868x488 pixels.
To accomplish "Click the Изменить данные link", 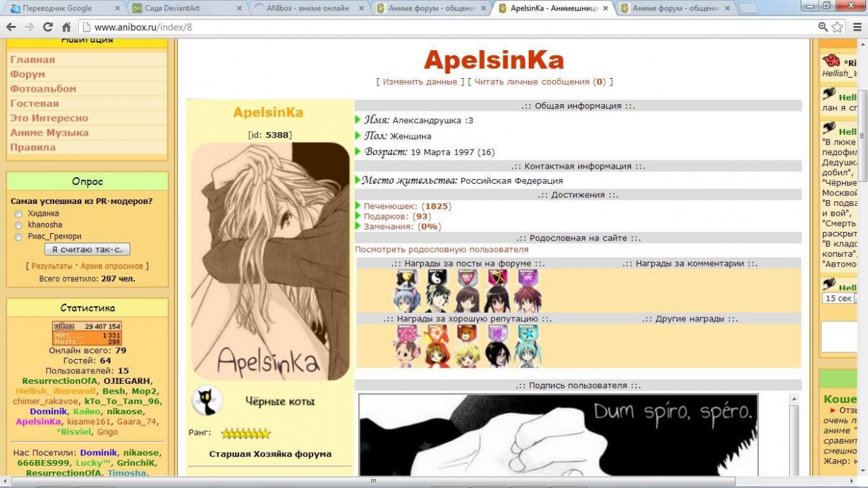I will click(420, 82).
